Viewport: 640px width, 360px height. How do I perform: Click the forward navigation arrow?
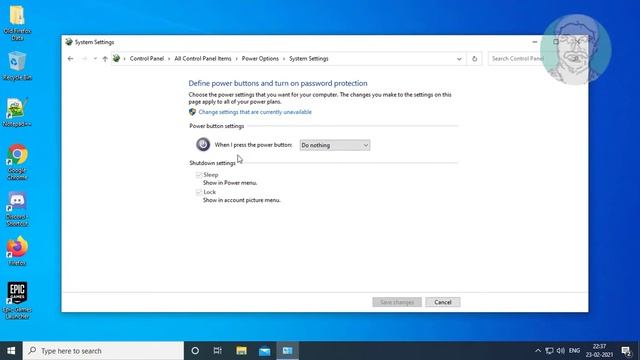point(84,59)
